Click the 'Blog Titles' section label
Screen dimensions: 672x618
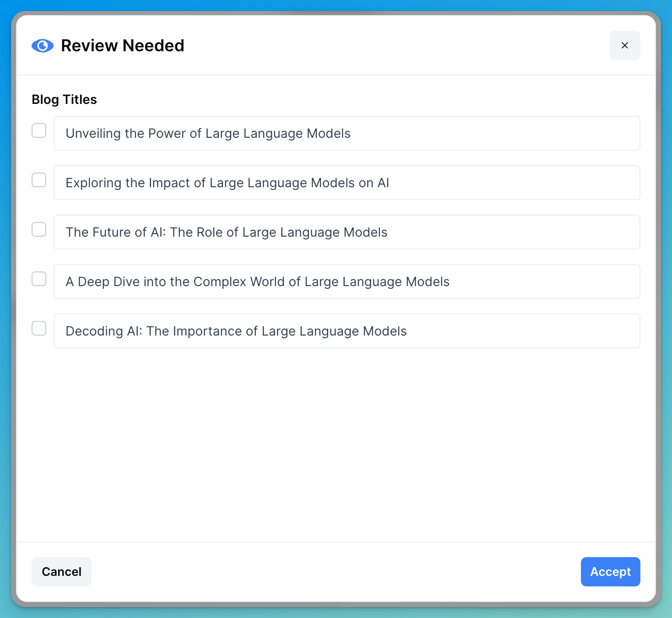64,99
